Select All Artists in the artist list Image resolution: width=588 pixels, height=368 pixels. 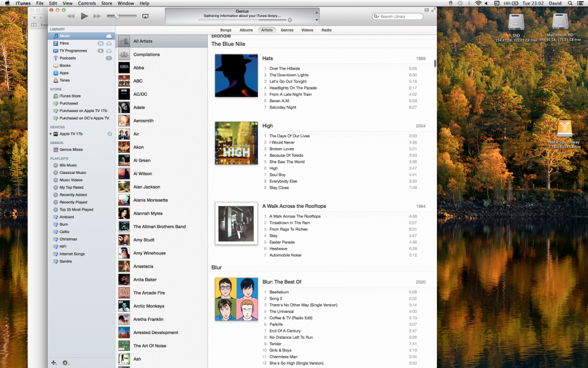click(x=161, y=41)
